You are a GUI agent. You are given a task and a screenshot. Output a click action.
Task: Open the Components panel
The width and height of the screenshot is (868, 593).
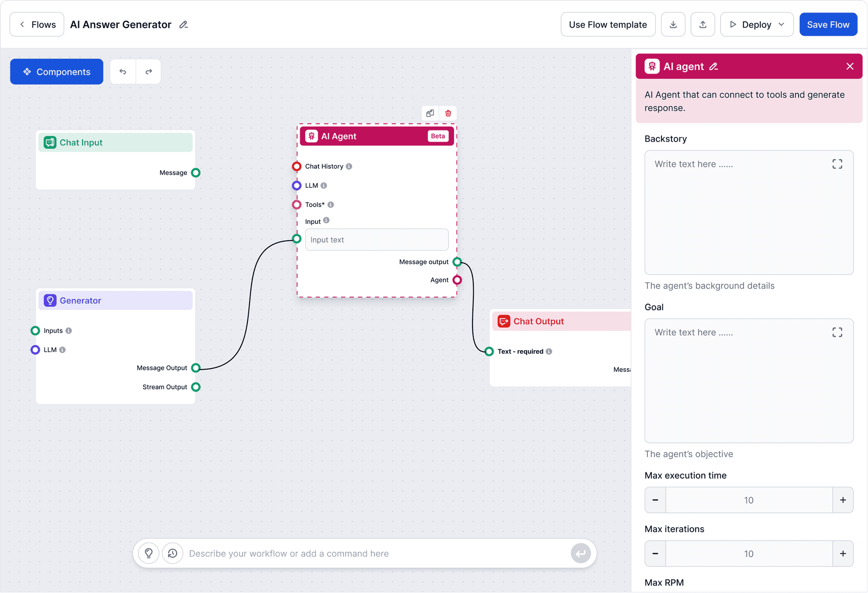(x=56, y=71)
